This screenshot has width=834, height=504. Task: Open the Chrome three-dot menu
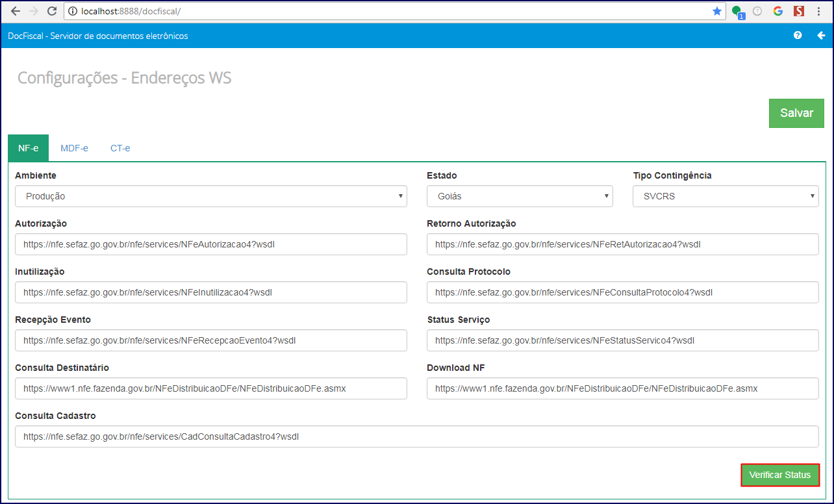(820, 11)
